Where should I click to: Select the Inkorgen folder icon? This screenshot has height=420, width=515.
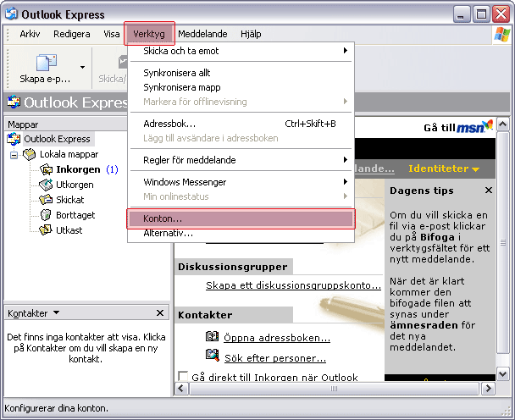[x=47, y=169]
